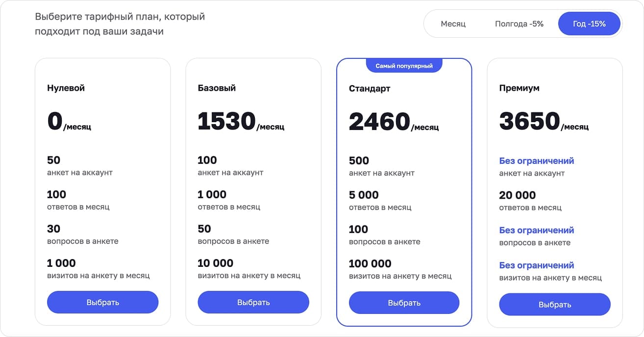Click Без ограничений for анкет на аккаунт
Viewport: 644px width, 337px height.
pyautogui.click(x=537, y=160)
